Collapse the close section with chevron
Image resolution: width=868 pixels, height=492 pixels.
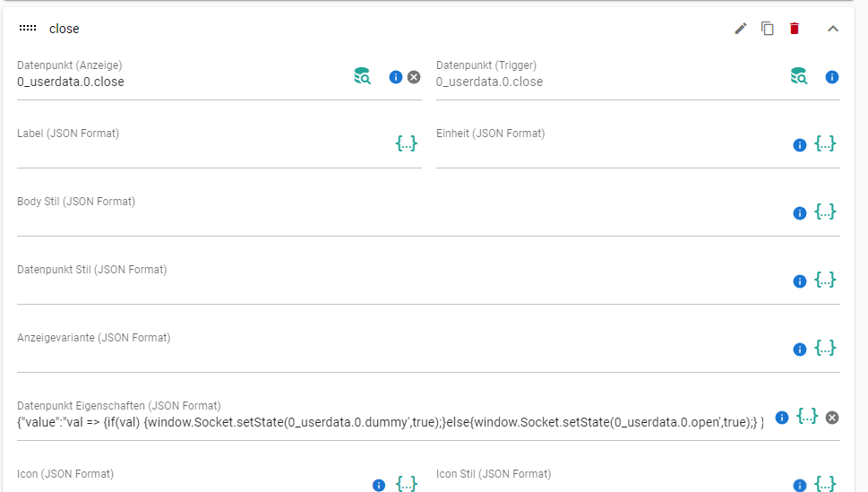[x=832, y=29]
